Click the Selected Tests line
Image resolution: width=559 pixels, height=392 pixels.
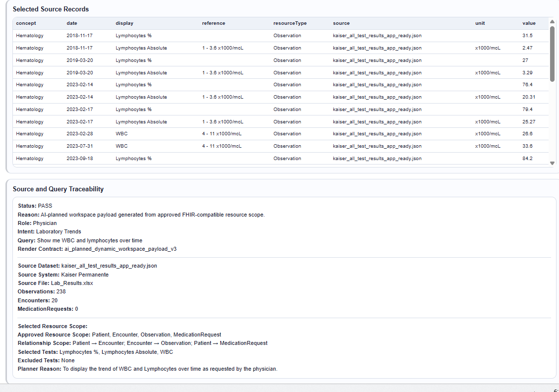(95, 352)
